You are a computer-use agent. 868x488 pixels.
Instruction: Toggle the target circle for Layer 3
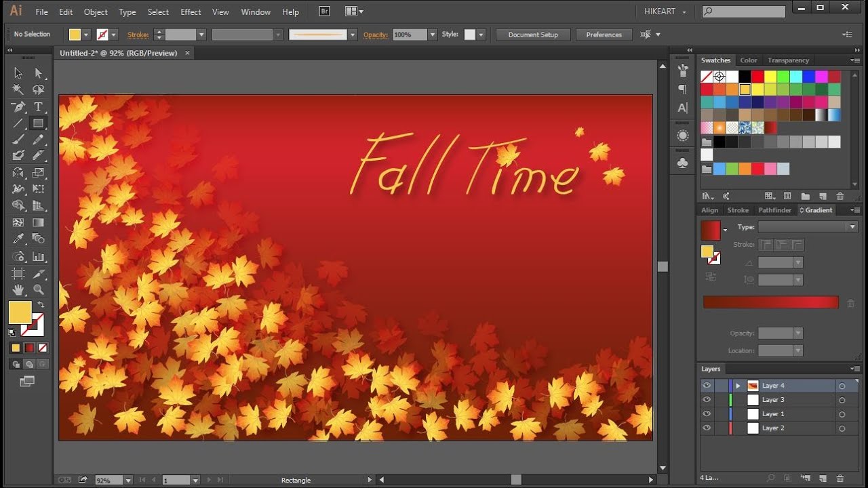click(842, 400)
